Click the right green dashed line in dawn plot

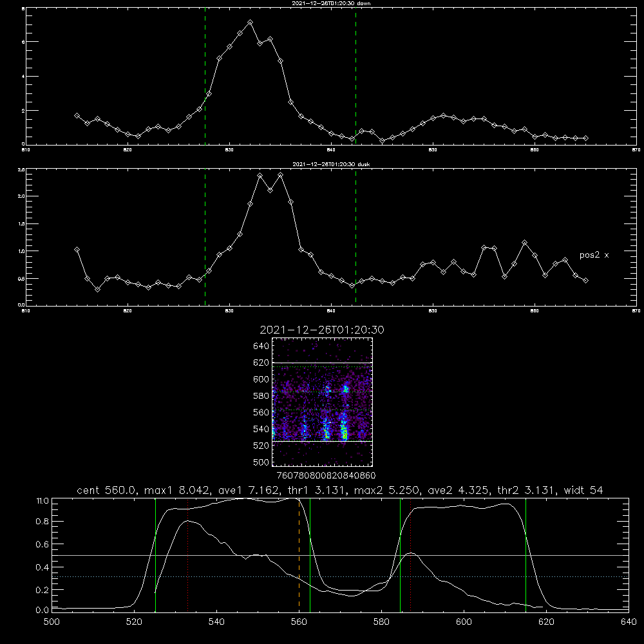355,77
